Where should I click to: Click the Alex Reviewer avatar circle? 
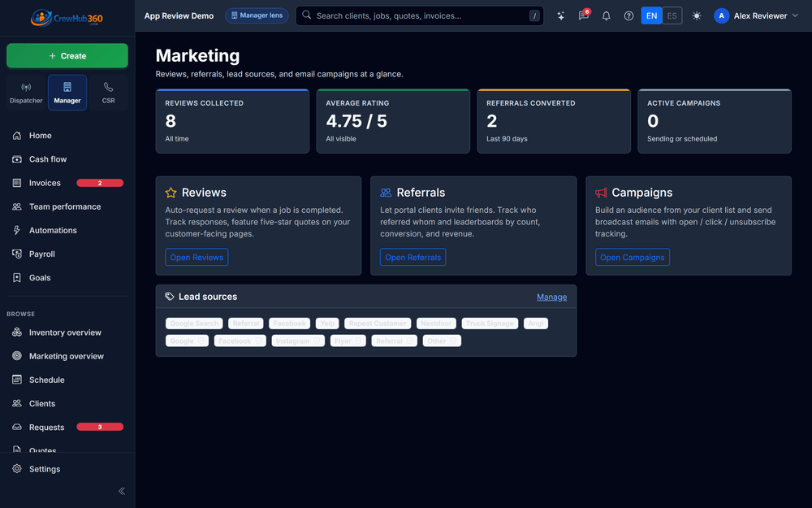tap(721, 16)
